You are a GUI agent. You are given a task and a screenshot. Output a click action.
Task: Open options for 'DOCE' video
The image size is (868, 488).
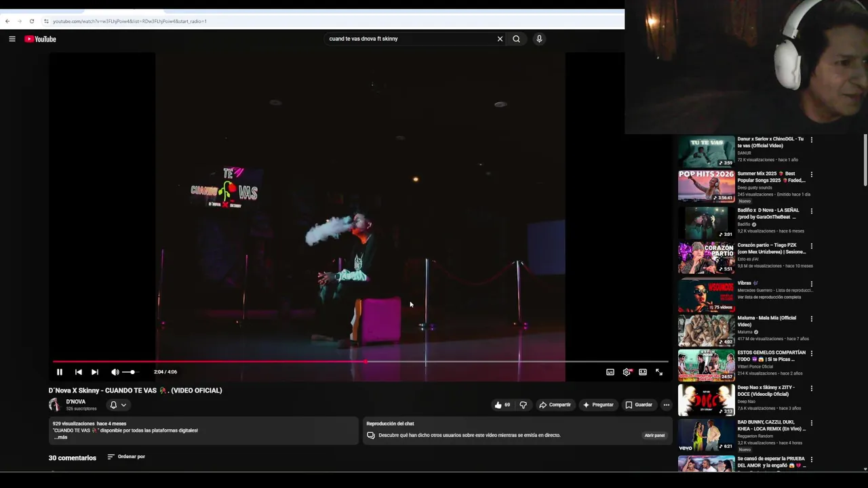[x=812, y=388]
